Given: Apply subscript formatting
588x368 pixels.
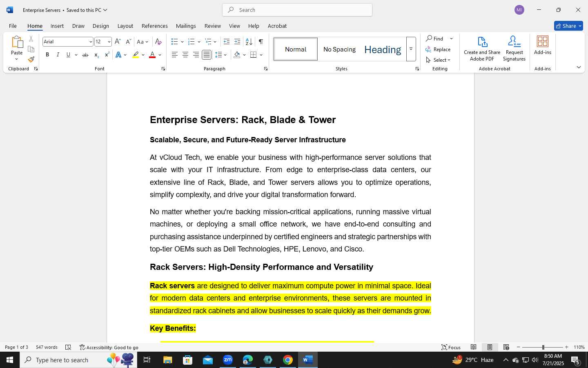Looking at the screenshot, I should 96,55.
